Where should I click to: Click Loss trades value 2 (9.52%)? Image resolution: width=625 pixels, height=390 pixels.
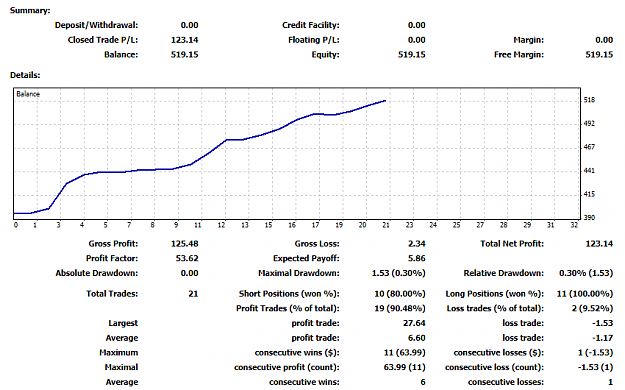[x=592, y=309]
